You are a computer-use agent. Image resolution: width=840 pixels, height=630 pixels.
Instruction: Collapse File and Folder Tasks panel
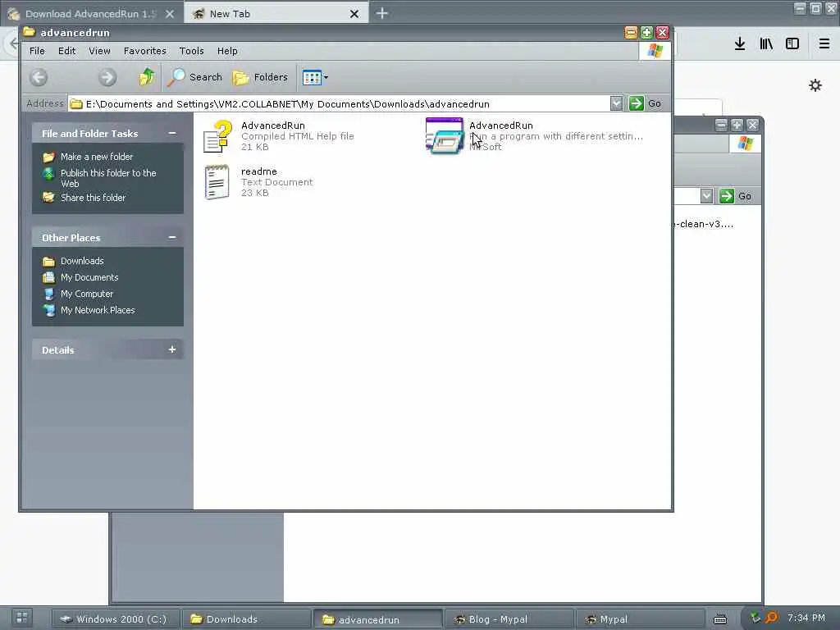click(x=172, y=133)
